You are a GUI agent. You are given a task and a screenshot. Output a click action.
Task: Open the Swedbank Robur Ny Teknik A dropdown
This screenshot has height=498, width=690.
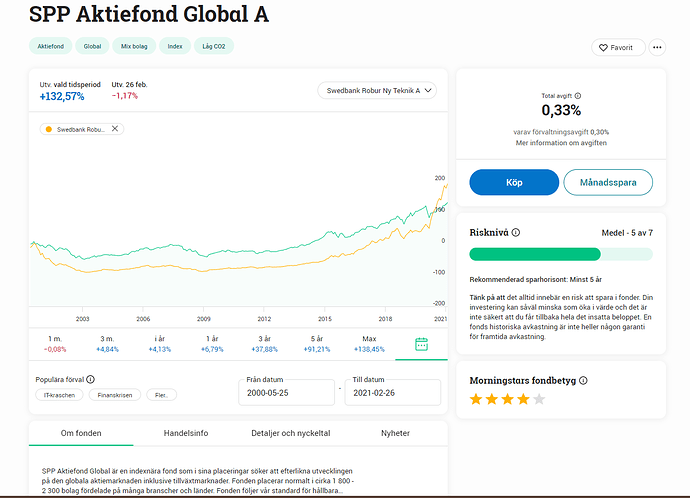pos(377,91)
